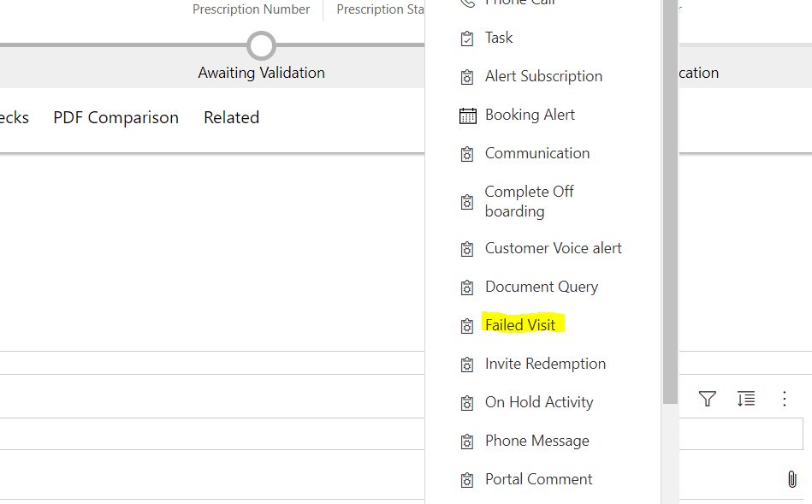
Task: Select the Communication activity entry
Action: 537,153
